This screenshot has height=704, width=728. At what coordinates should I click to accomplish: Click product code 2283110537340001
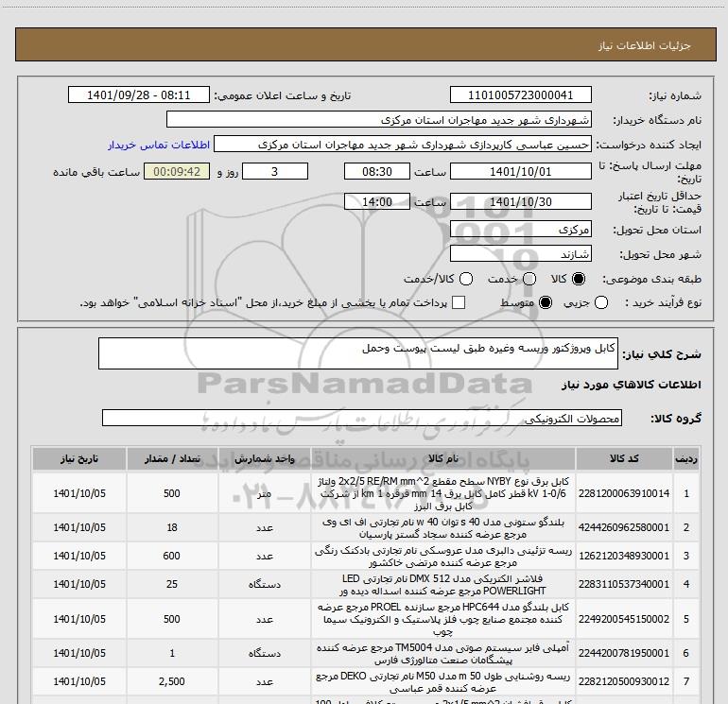624,584
